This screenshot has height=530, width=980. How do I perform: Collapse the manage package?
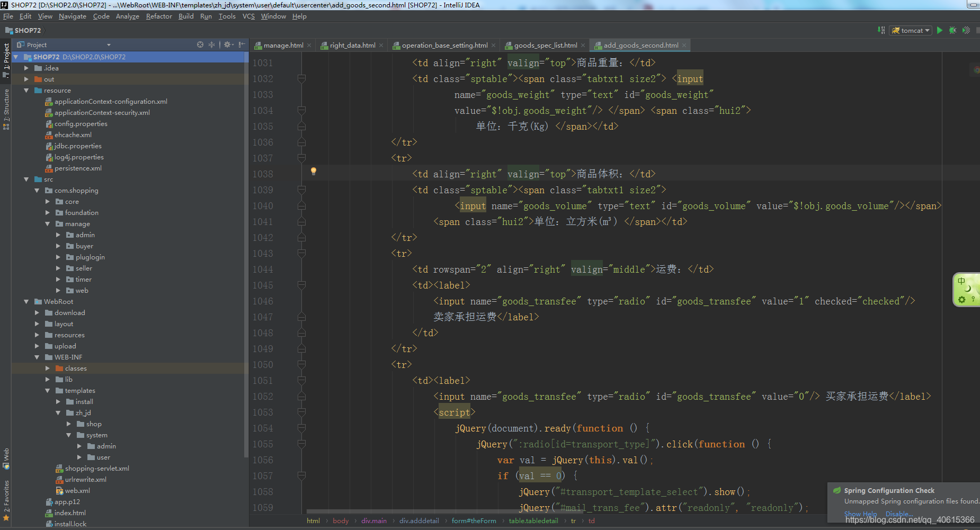(x=48, y=223)
